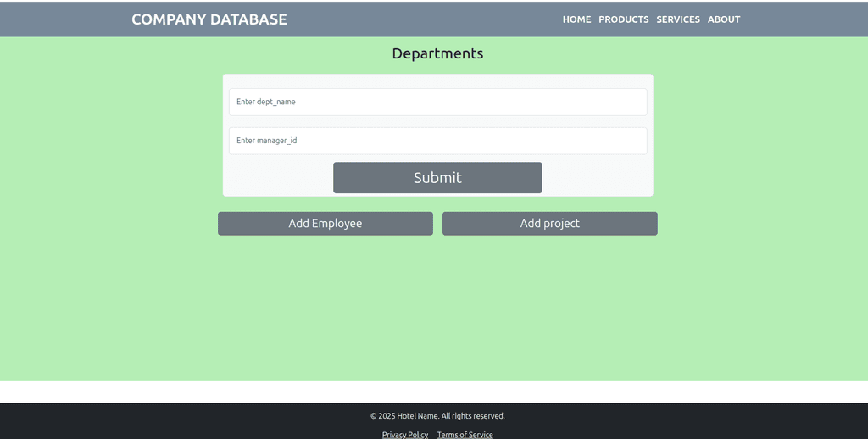The image size is (868, 439).
Task: Focus the Enter dept_name input field
Action: [438, 102]
